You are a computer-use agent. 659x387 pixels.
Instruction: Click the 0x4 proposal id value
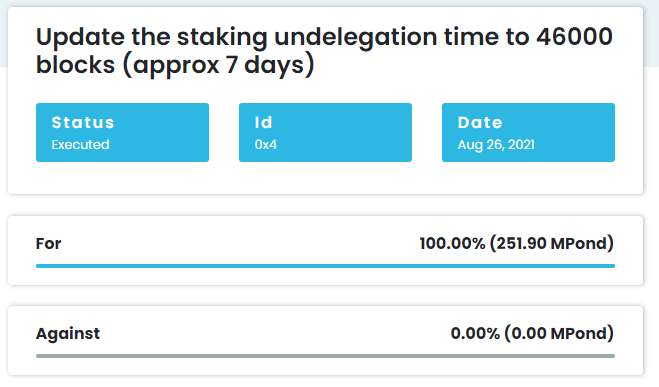[266, 145]
